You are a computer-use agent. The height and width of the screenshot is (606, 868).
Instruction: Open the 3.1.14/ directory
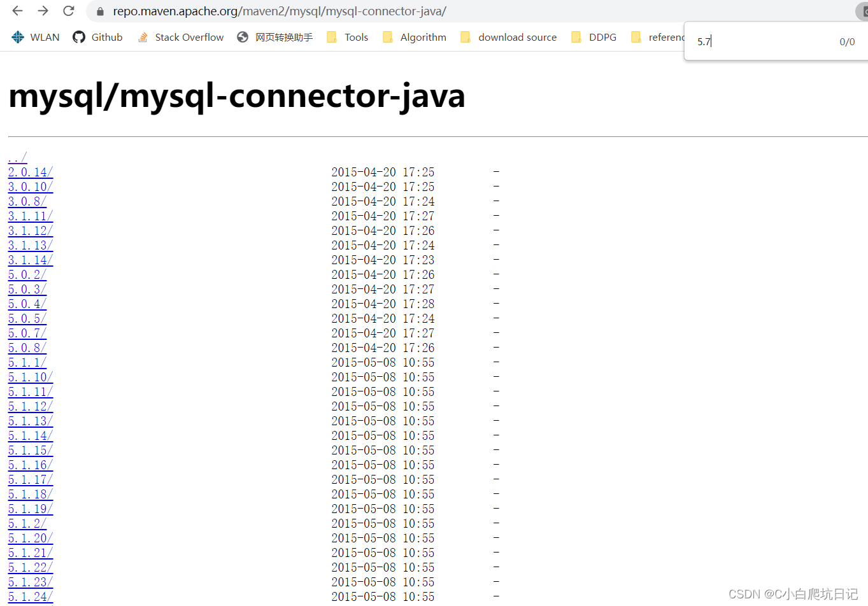[31, 260]
